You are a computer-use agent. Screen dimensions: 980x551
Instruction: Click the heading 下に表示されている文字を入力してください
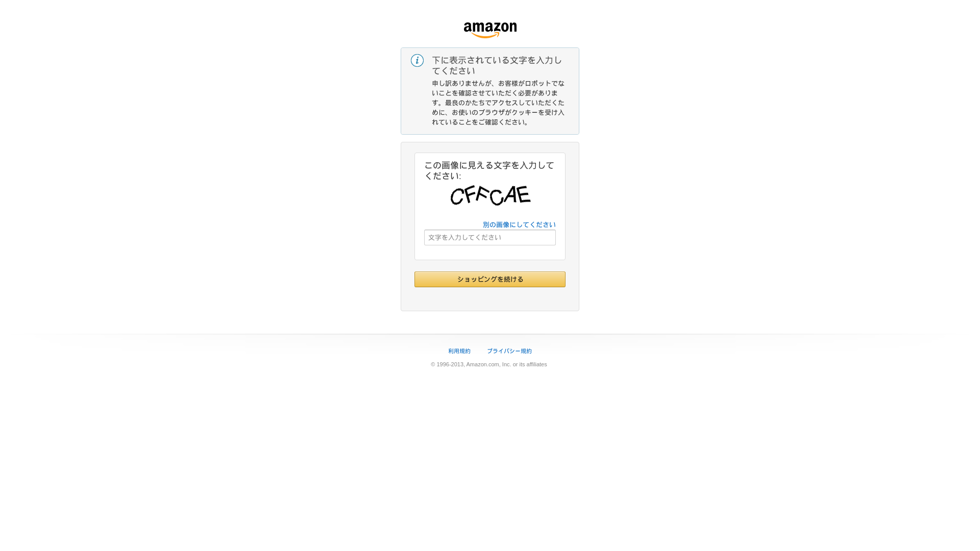point(497,65)
